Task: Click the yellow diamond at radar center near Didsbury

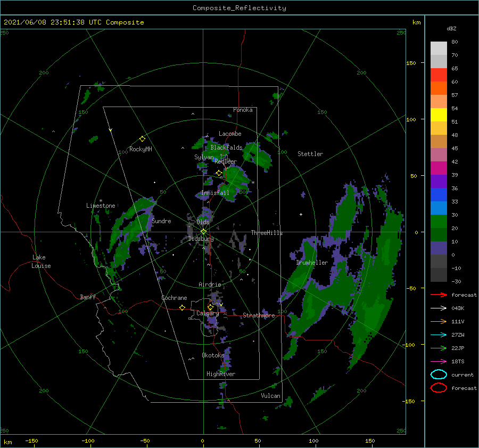Action: 203,232
